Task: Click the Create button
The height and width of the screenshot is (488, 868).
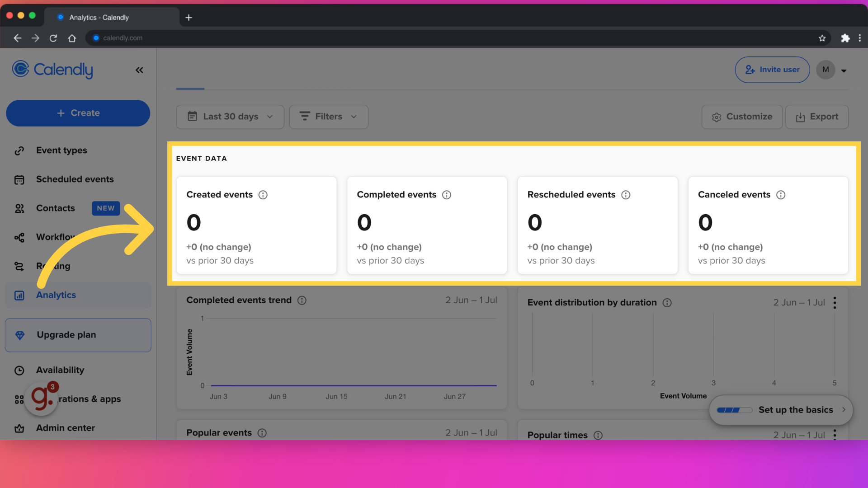Action: [x=77, y=113]
